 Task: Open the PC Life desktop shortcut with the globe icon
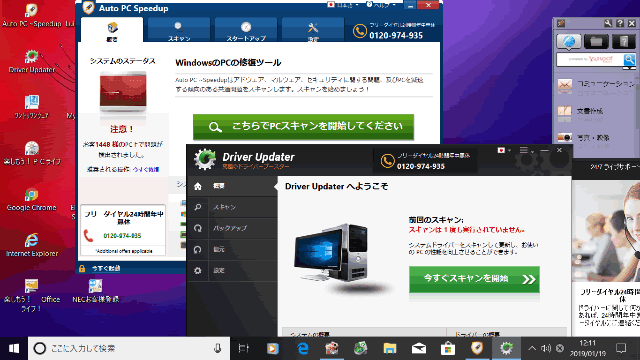click(x=31, y=154)
